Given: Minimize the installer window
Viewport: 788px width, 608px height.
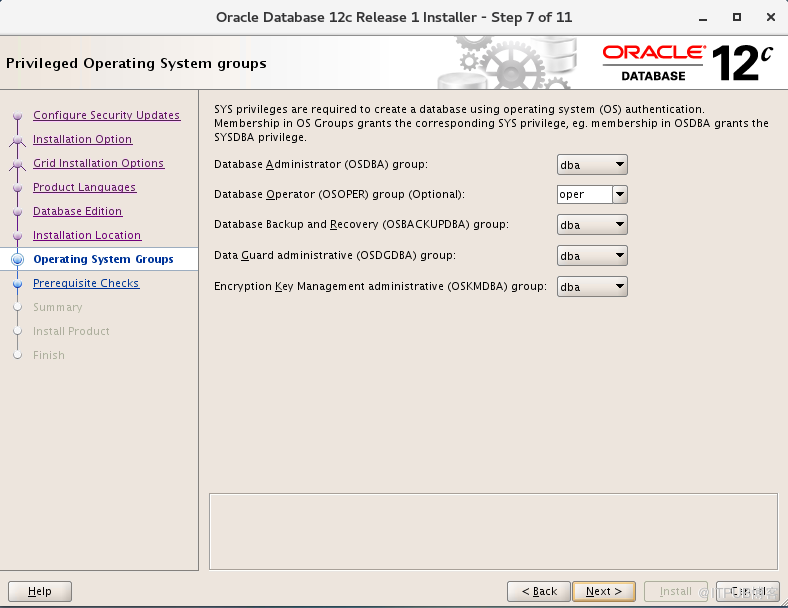Looking at the screenshot, I should 703,18.
